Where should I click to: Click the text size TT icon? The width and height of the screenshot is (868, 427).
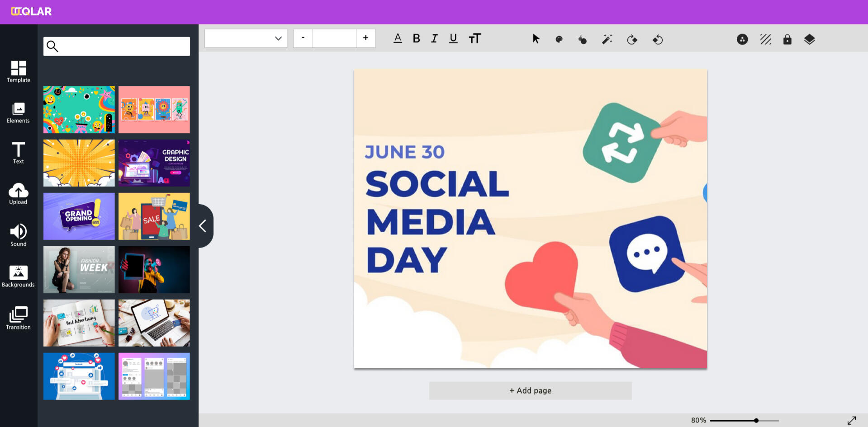474,39
